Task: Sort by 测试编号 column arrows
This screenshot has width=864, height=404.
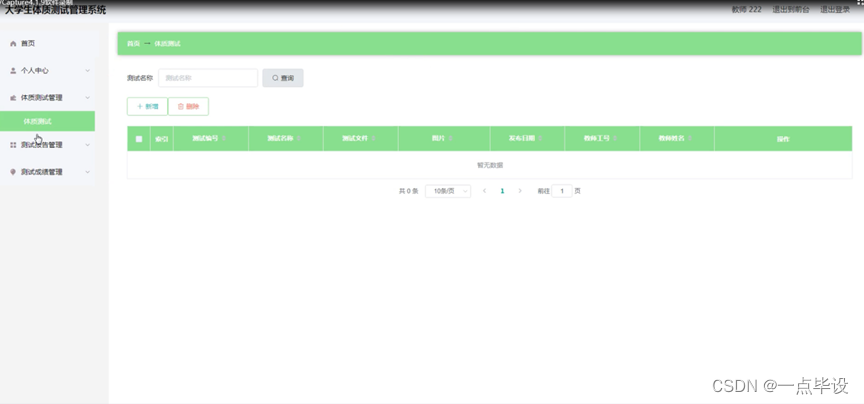Action: 224,139
